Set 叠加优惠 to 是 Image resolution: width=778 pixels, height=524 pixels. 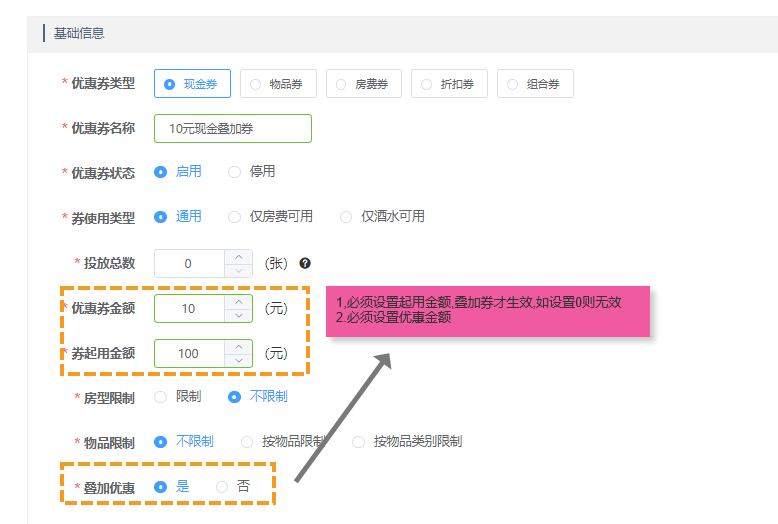(172, 487)
